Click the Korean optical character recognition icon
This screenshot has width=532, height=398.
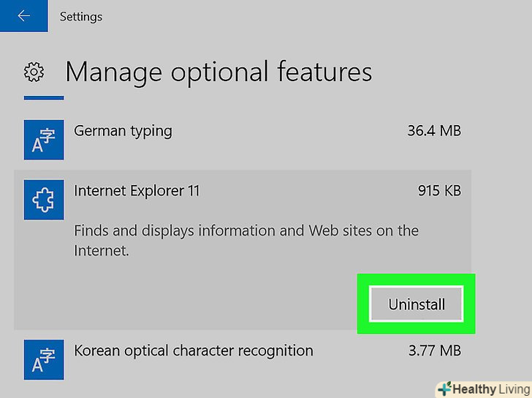pos(44,359)
